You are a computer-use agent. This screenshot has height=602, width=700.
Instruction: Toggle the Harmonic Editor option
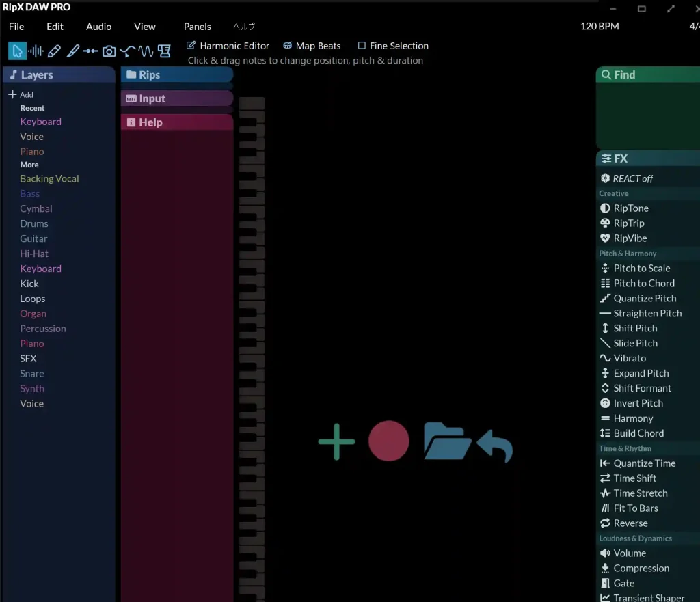point(228,46)
